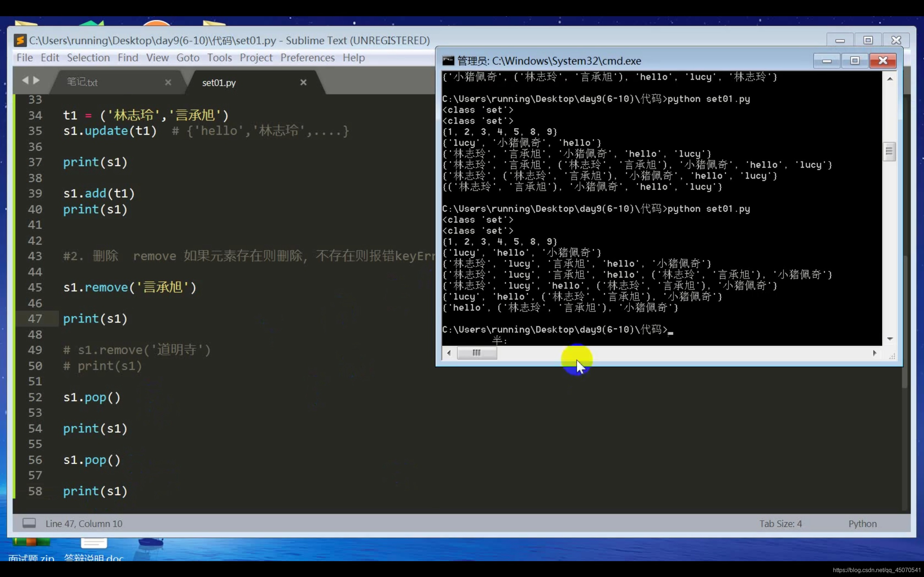This screenshot has width=924, height=577.
Task: Click cmd scroll up arrow
Action: point(890,79)
